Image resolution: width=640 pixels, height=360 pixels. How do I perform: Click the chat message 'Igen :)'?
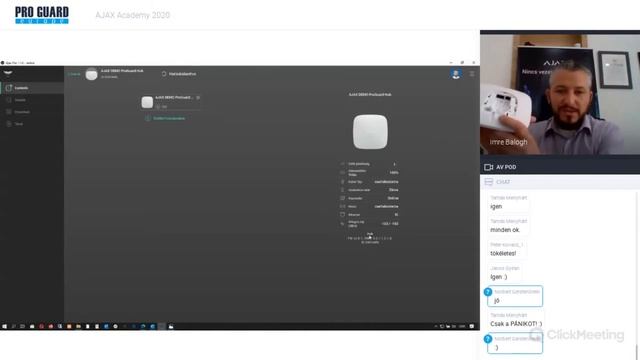[499, 277]
